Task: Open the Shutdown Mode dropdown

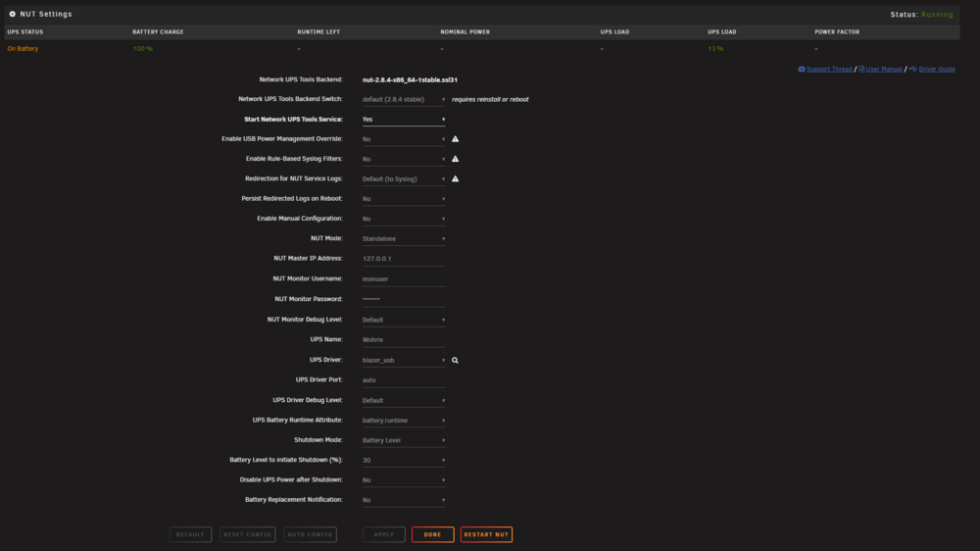Action: [x=404, y=440]
